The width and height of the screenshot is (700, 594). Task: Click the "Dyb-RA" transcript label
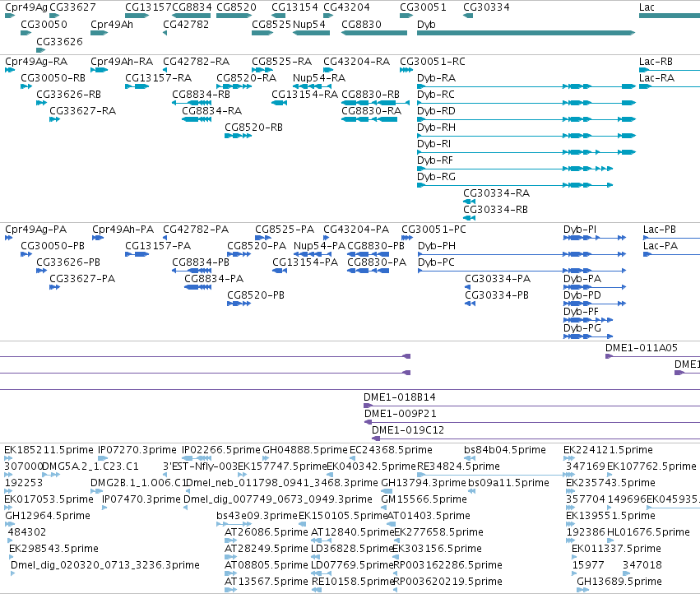[436, 78]
